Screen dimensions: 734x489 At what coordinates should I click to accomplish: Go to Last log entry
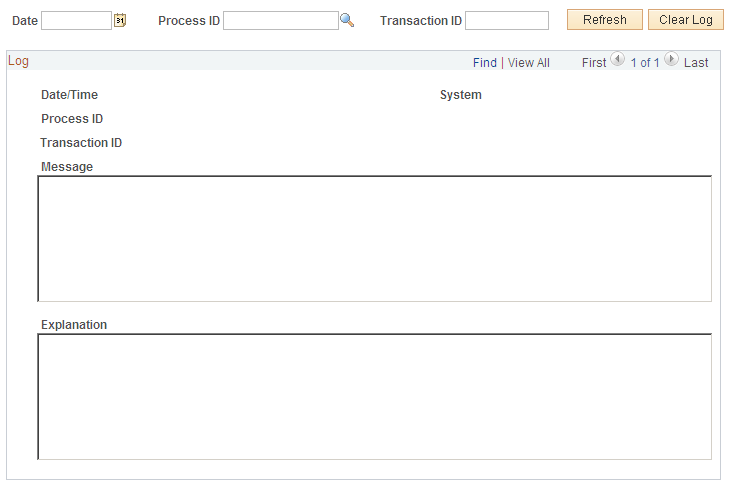696,63
